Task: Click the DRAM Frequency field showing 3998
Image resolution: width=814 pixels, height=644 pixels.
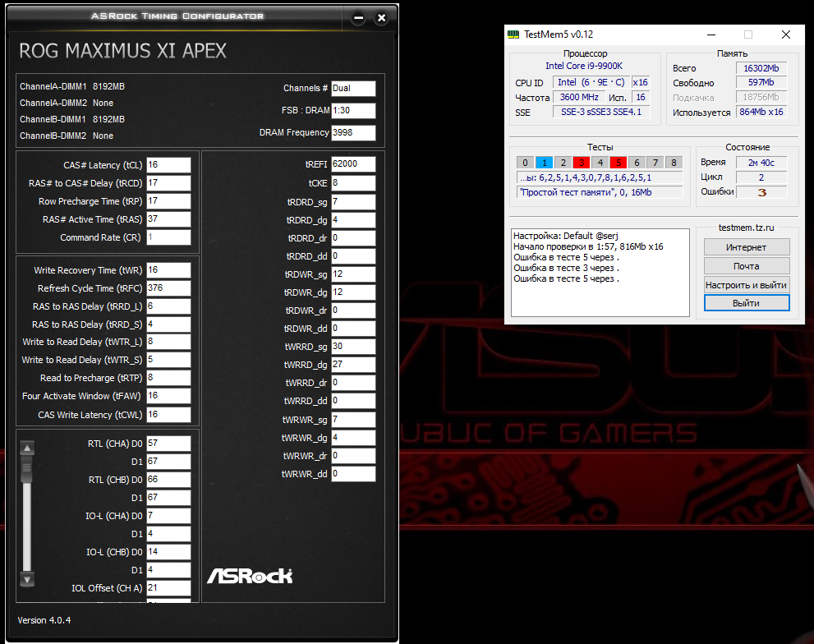Action: click(353, 132)
